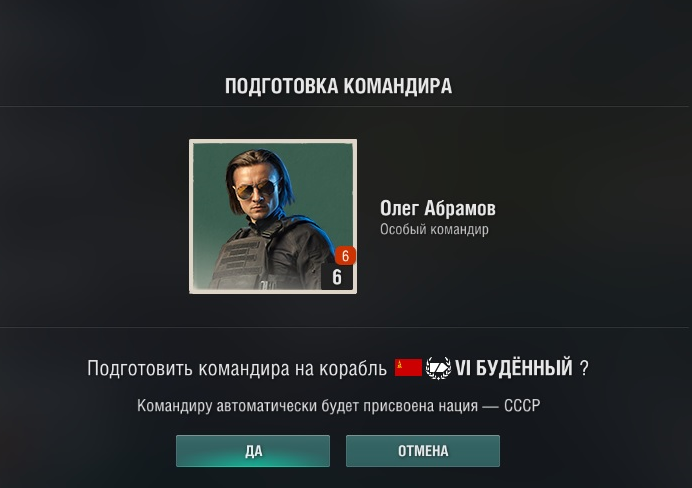Click the divider line under the title
Viewport: 692px width, 488px height.
[344, 106]
